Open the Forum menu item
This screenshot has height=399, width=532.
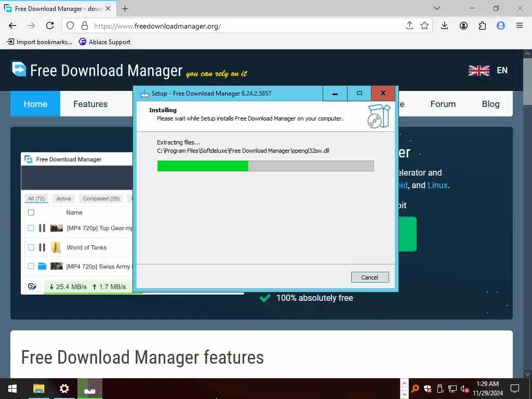pos(443,104)
